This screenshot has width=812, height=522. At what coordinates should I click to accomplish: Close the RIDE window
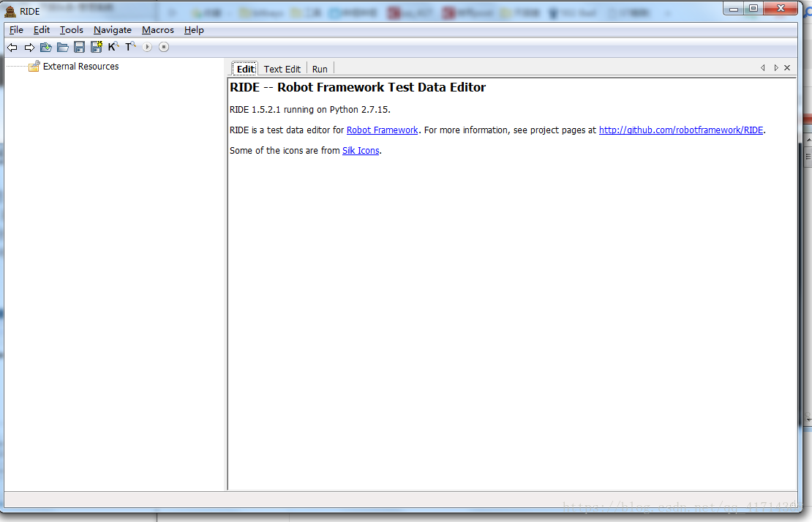(781, 8)
